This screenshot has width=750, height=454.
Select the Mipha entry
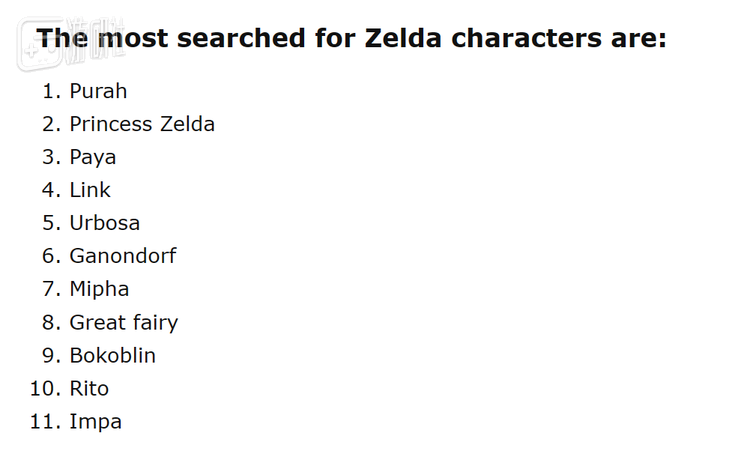pos(99,289)
